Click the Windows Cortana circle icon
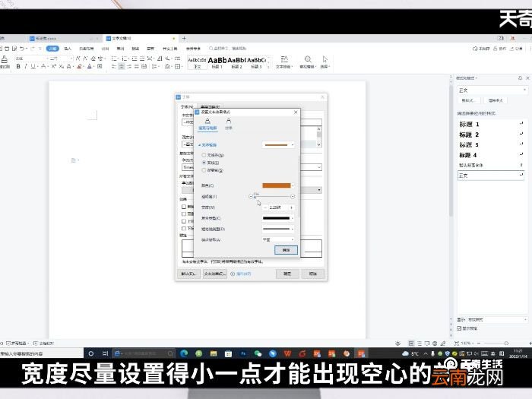This screenshot has width=532, height=399. coord(90,353)
